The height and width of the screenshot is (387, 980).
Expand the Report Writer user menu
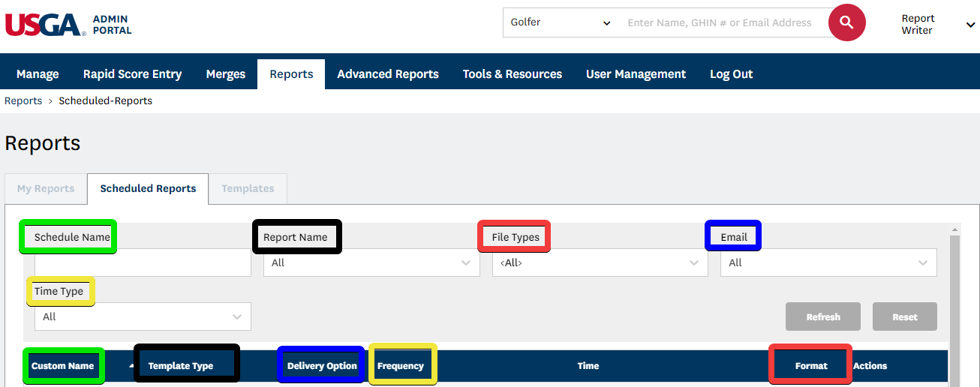tap(938, 25)
